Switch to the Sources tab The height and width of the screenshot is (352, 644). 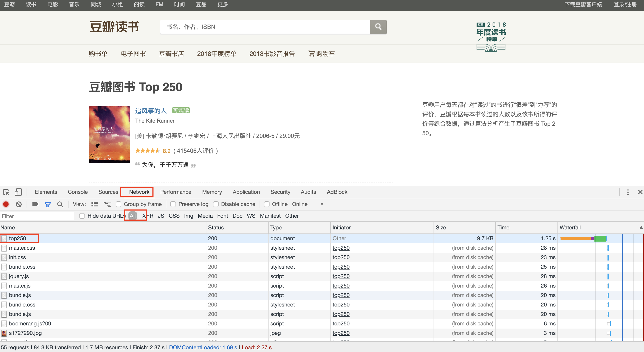(108, 192)
